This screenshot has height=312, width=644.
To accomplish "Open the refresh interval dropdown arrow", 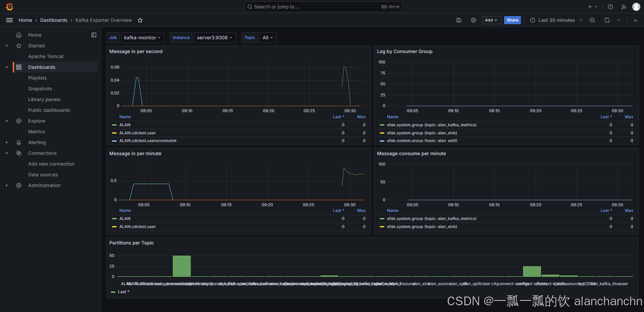I will 619,20.
